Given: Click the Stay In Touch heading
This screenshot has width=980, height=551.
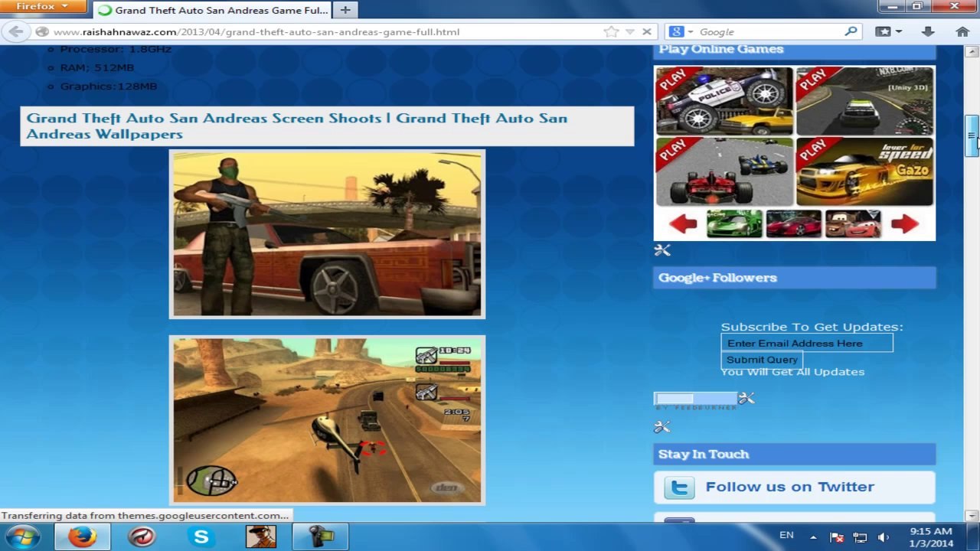Looking at the screenshot, I should tap(704, 454).
